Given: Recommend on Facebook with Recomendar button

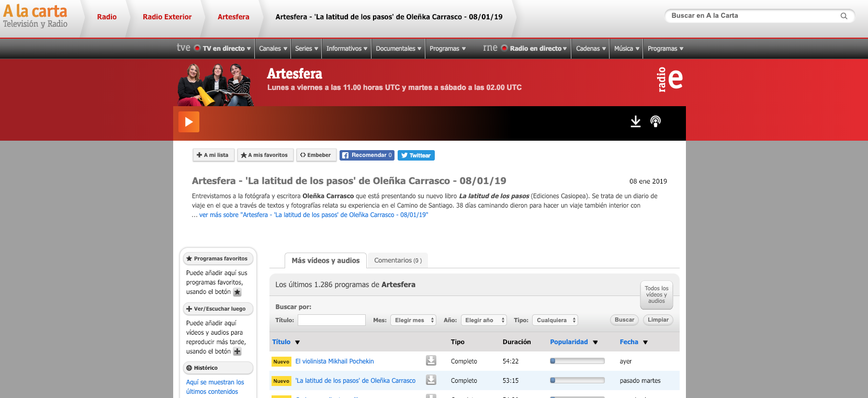Looking at the screenshot, I should (367, 155).
